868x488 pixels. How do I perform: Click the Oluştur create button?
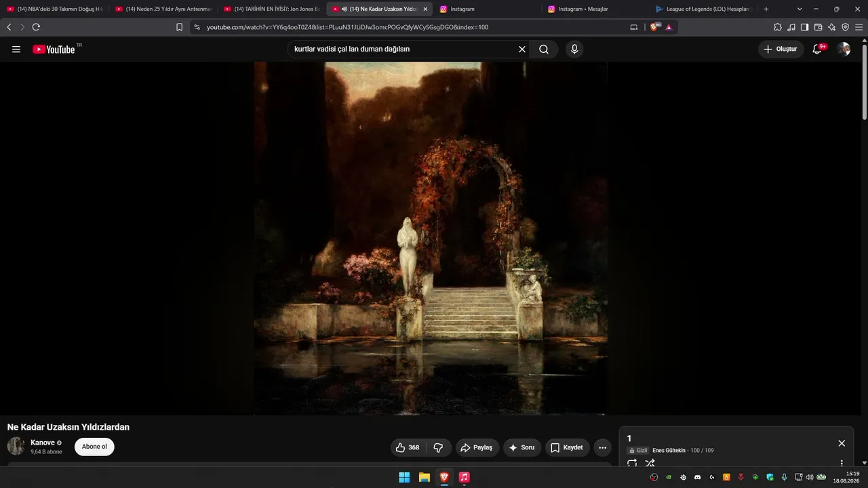(781, 49)
